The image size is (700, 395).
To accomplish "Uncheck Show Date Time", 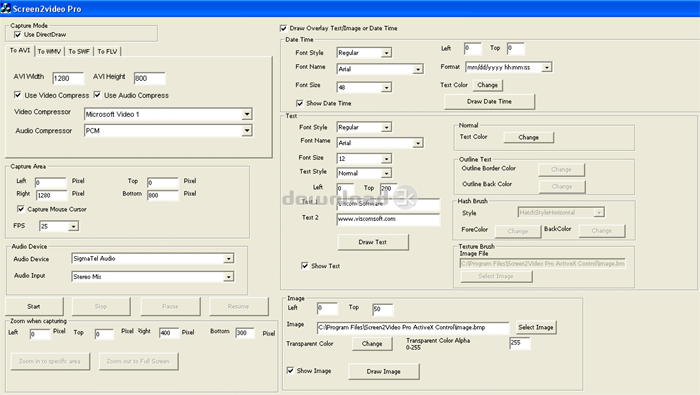I will pos(300,103).
